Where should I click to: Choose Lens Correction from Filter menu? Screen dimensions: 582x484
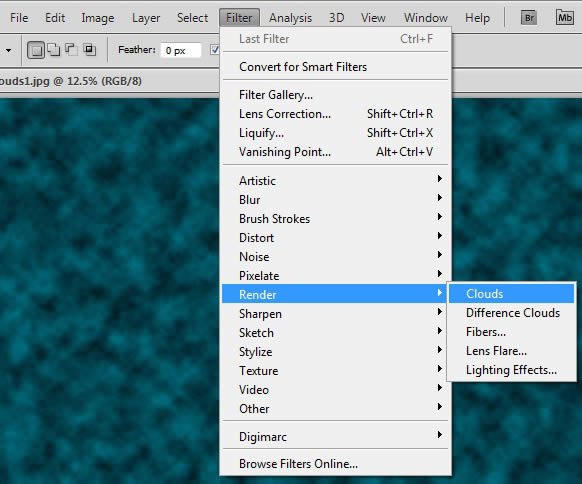336,114
